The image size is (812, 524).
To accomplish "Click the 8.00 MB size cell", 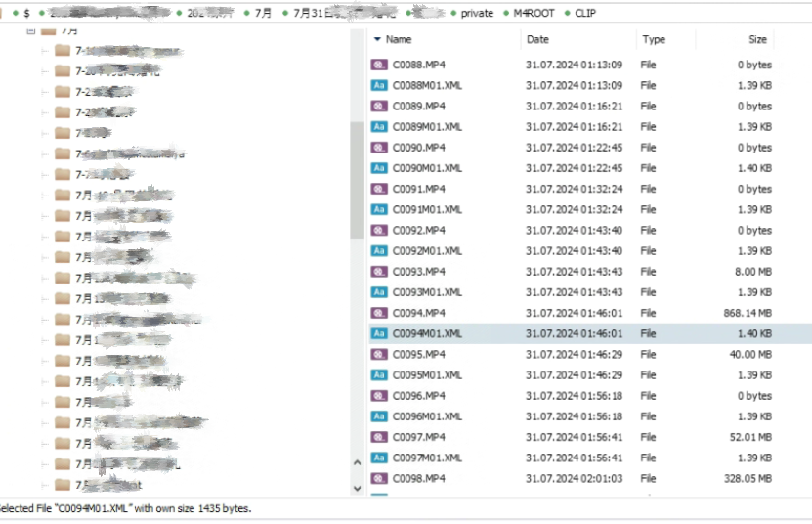I will click(x=753, y=272).
